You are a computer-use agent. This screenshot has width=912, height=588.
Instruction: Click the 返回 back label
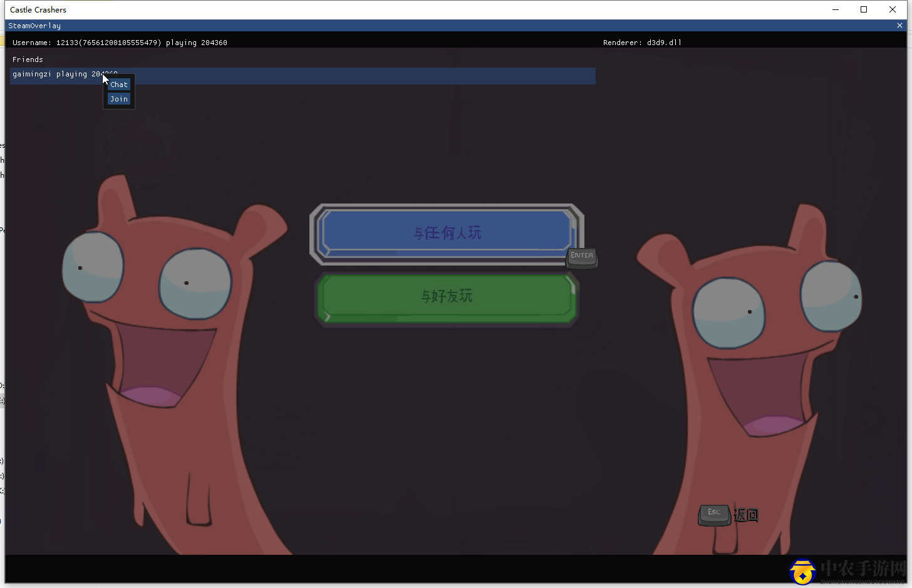[x=746, y=515]
